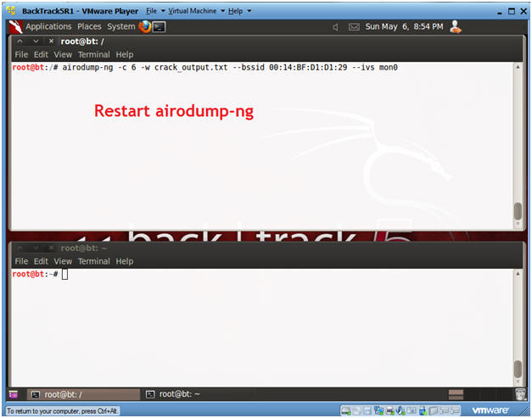Click scrollbar thumb in upper terminal

518,211
